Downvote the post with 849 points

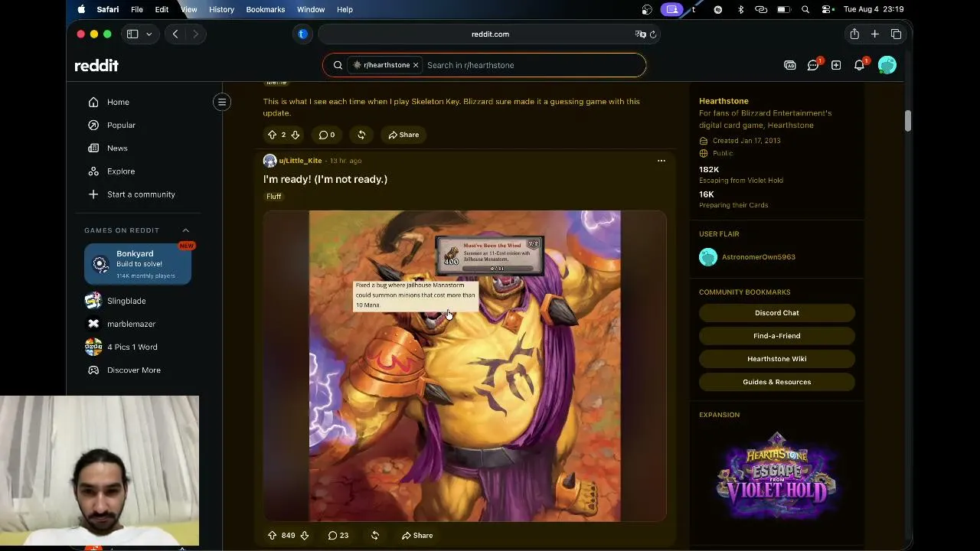(x=304, y=536)
